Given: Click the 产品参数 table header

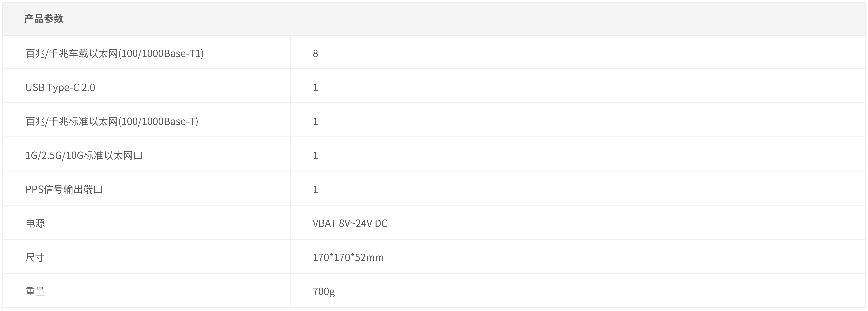Looking at the screenshot, I should click(x=44, y=19).
